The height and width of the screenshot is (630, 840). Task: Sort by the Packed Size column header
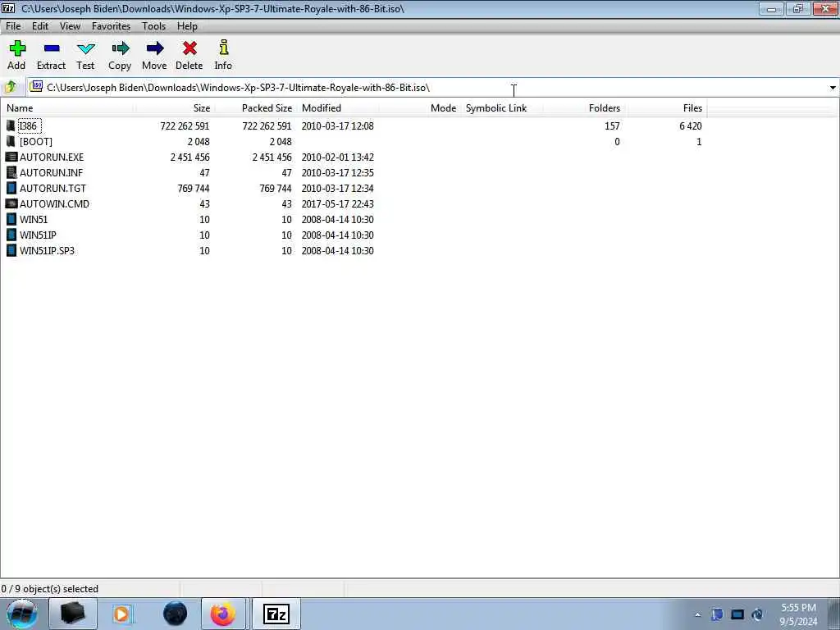(256, 107)
